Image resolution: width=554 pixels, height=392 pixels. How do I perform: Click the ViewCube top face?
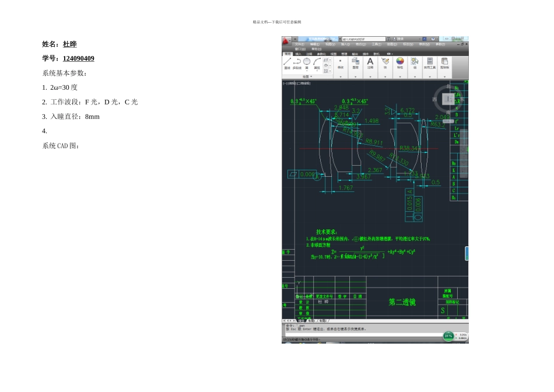pyautogui.click(x=448, y=99)
